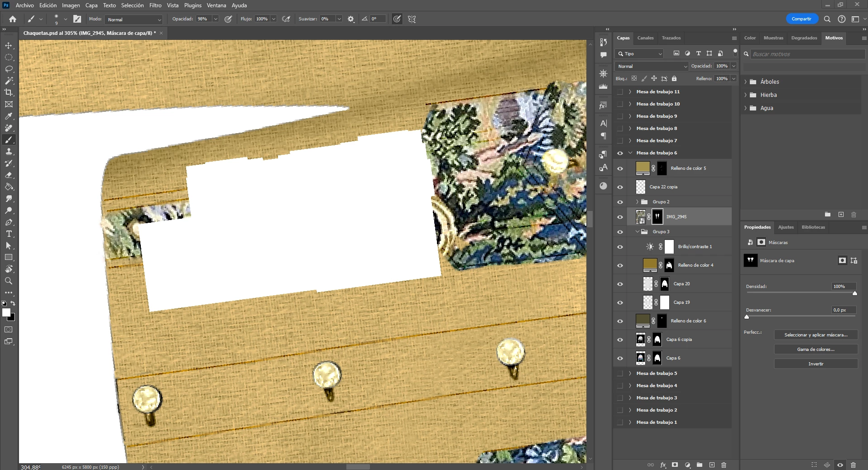Screen dimensions: 868x470
Task: Add layer style fx icon
Action: (663, 465)
